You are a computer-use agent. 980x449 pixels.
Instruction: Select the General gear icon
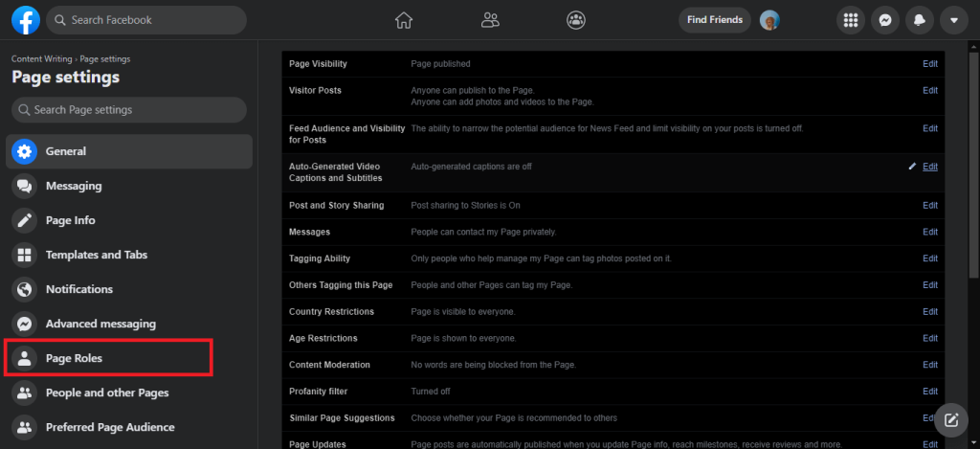click(24, 151)
